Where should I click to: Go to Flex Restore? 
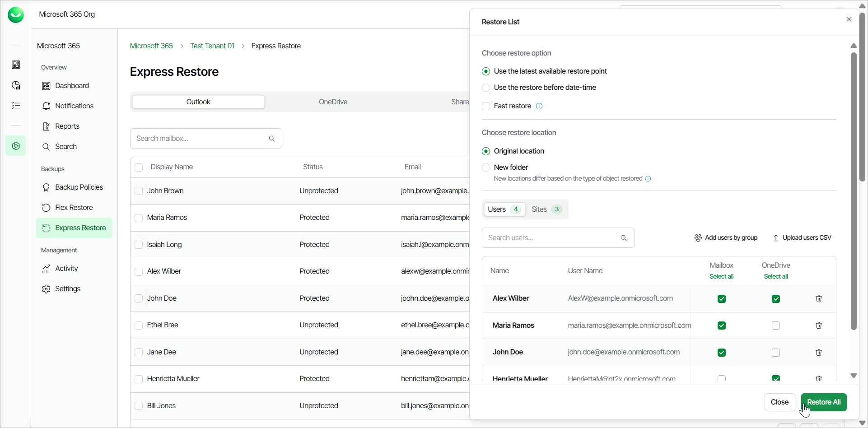[x=74, y=207]
